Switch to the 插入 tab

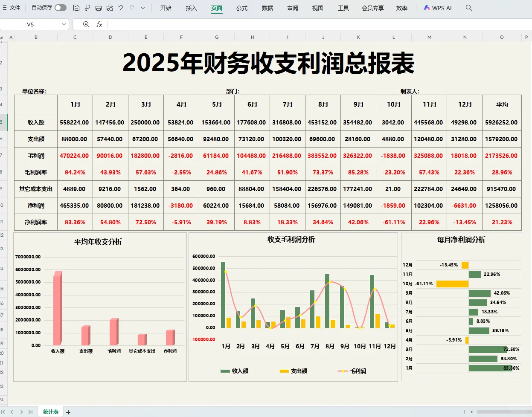192,8
